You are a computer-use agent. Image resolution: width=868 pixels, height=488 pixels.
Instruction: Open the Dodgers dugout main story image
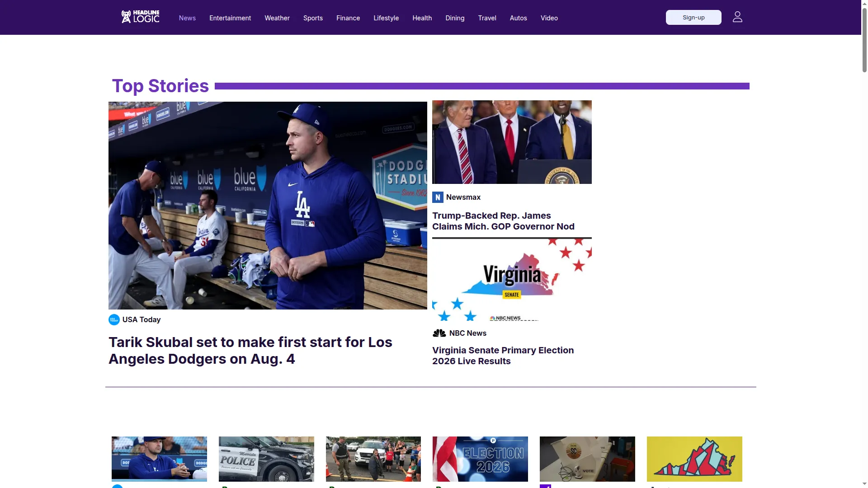[x=268, y=206]
